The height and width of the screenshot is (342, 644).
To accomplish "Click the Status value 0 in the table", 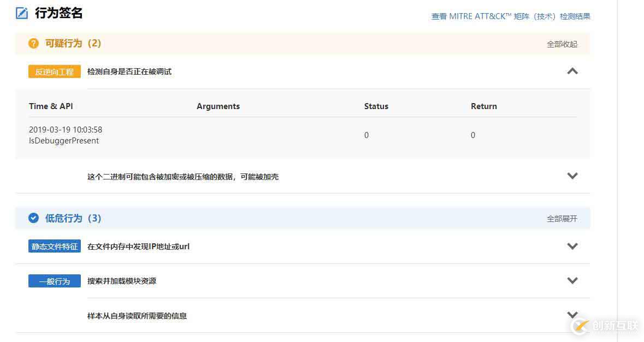I will [367, 135].
